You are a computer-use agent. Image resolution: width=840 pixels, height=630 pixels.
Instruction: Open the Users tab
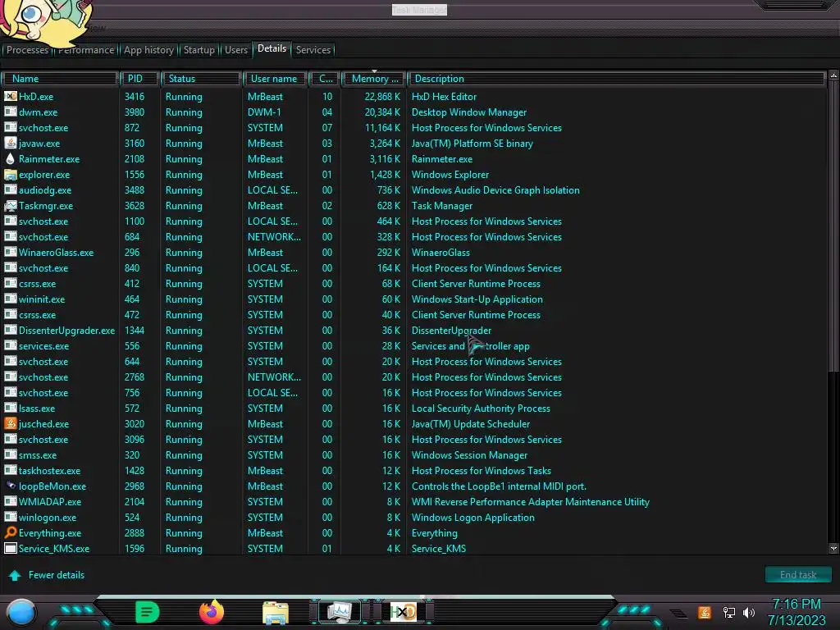pos(236,50)
